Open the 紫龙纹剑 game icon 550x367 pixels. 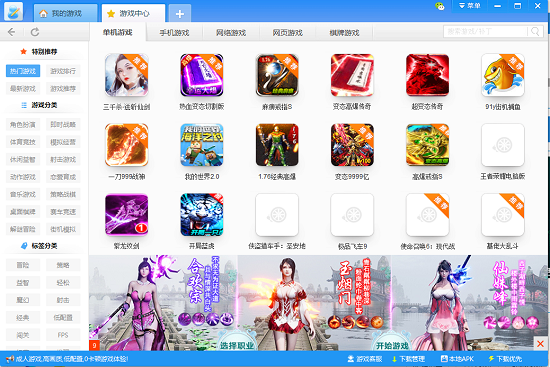[126, 215]
